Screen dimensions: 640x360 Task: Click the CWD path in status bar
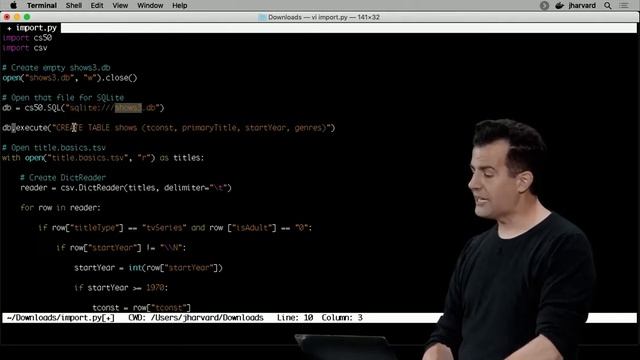coord(196,318)
